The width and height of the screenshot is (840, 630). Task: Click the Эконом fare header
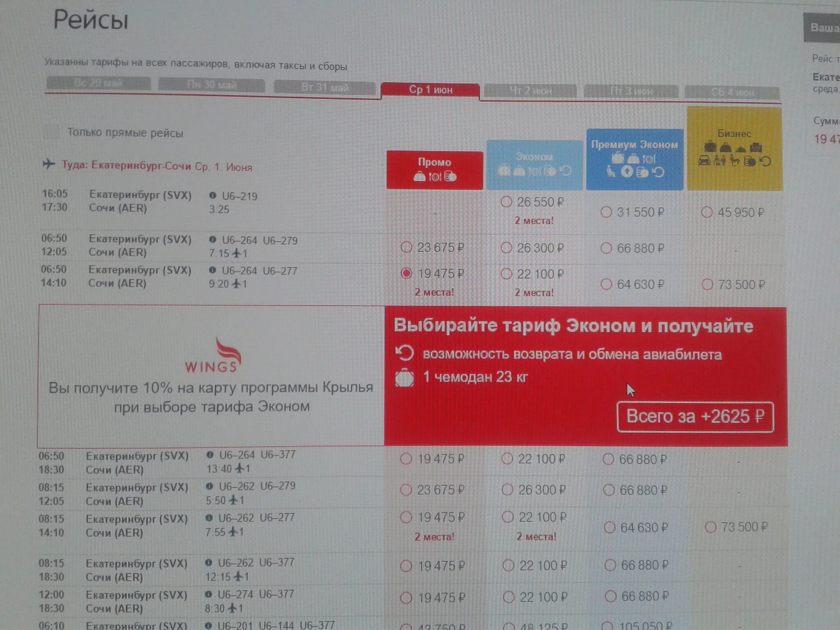534,164
